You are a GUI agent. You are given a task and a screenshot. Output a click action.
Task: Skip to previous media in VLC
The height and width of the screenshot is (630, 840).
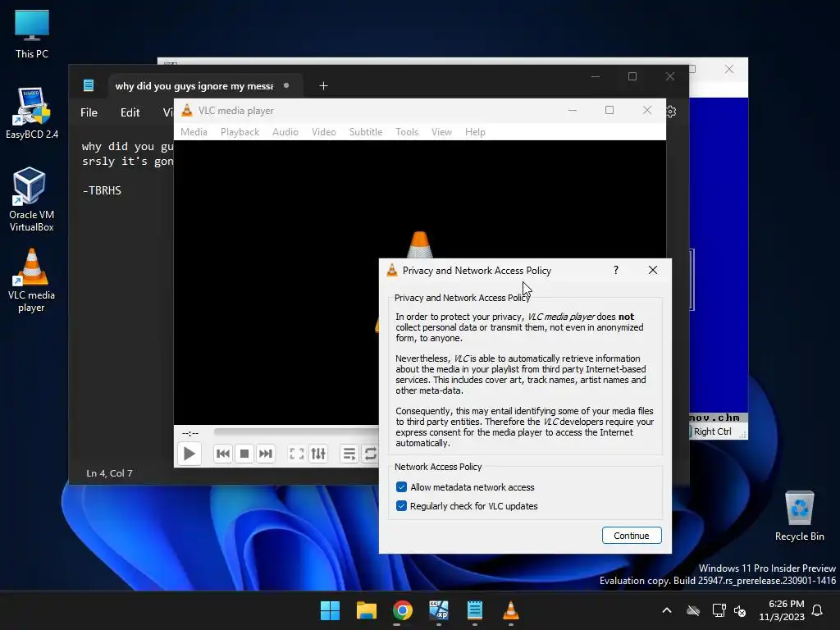pos(223,454)
